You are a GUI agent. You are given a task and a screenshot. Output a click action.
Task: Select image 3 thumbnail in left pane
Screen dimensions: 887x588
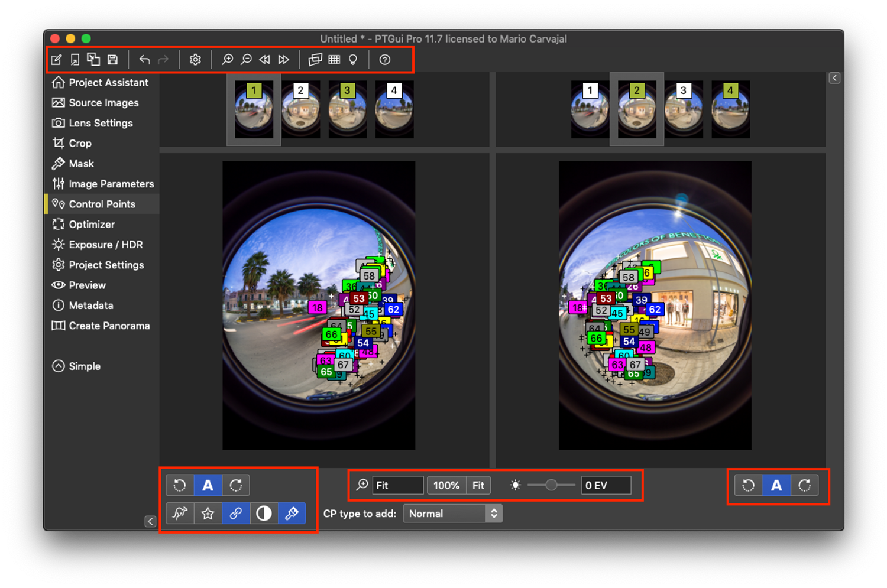[347, 109]
